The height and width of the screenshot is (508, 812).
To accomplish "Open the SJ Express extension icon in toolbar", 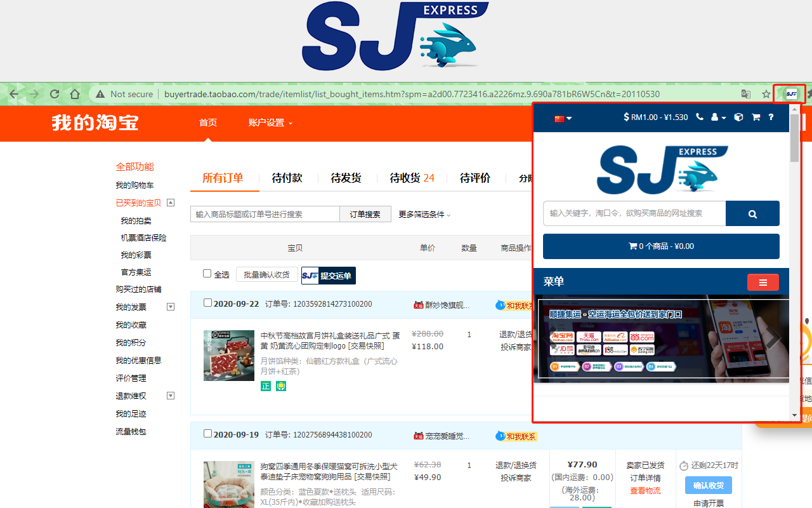I will click(790, 94).
